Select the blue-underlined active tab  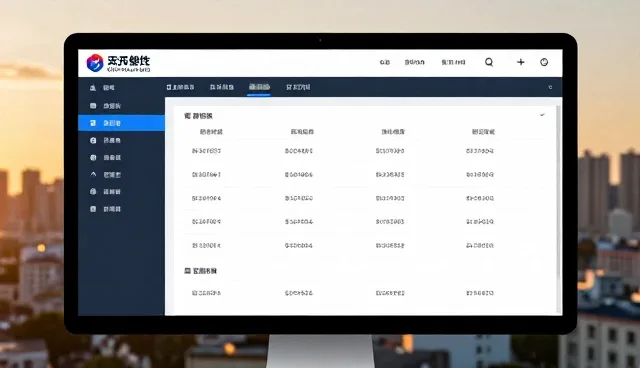pos(259,87)
